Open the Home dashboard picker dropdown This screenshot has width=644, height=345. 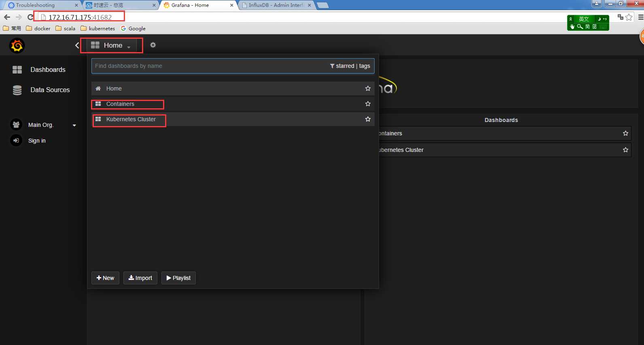click(x=111, y=45)
